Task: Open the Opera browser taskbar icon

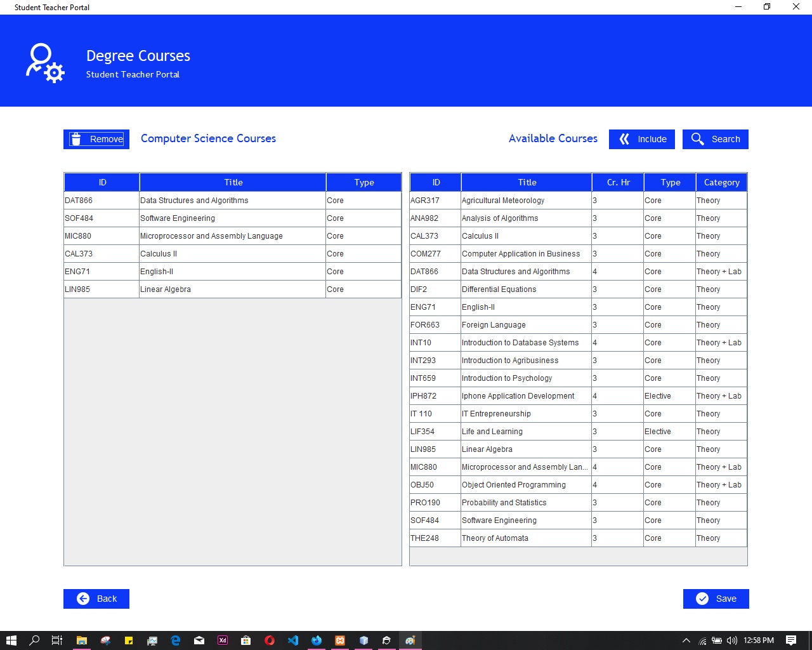Action: tap(270, 640)
